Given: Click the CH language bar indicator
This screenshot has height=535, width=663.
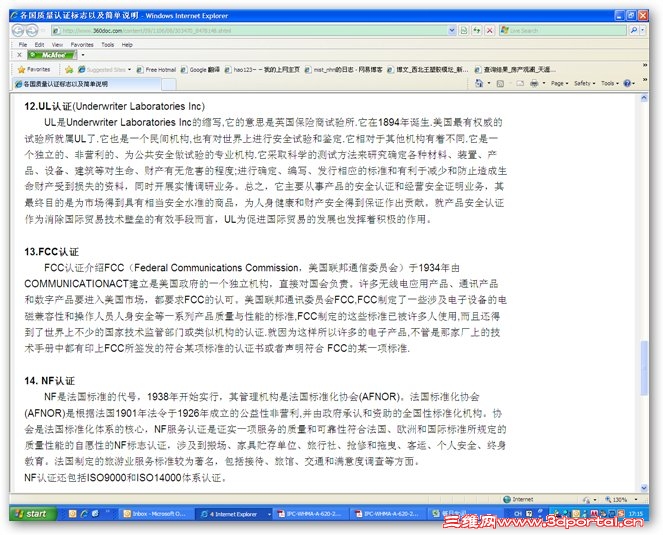Looking at the screenshot, I should coord(518,513).
